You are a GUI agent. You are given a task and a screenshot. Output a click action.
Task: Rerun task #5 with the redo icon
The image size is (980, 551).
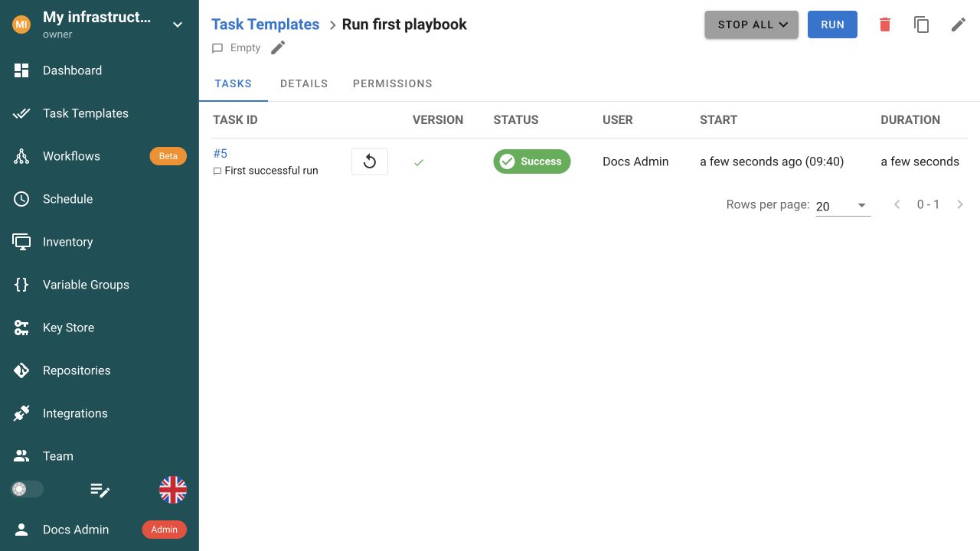370,161
